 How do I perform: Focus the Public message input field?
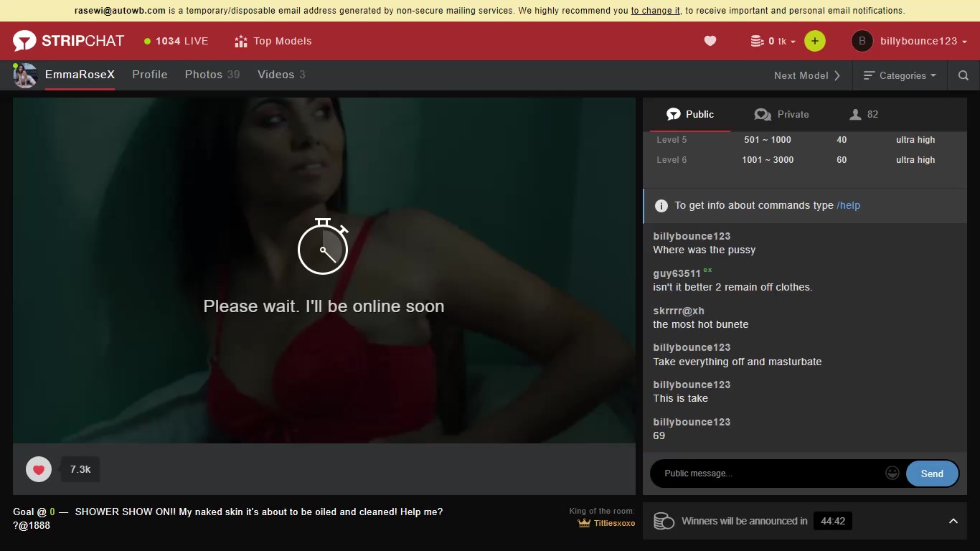[768, 474]
